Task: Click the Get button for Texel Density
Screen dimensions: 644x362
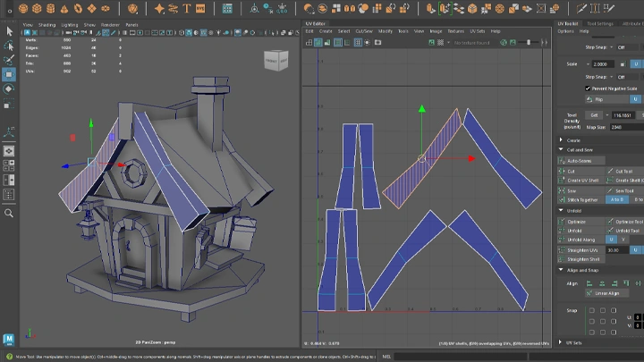Action: pyautogui.click(x=594, y=115)
